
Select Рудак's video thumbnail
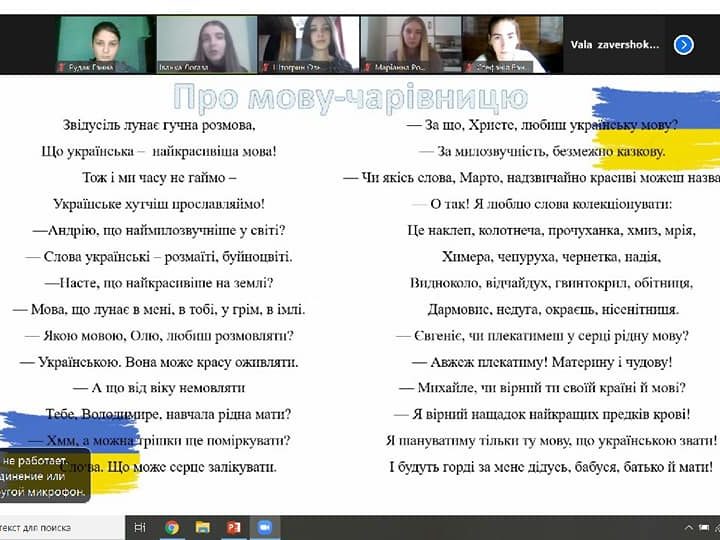point(105,43)
